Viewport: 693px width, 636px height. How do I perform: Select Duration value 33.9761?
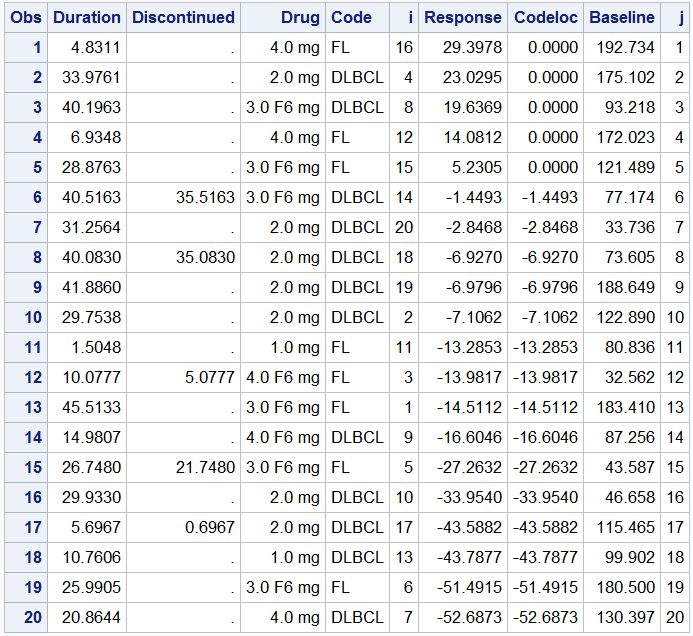pos(91,78)
